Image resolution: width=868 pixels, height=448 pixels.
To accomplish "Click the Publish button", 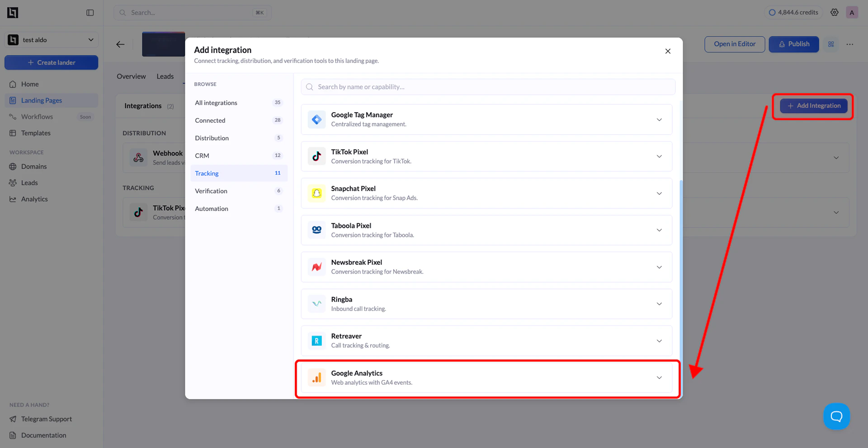I will [794, 44].
